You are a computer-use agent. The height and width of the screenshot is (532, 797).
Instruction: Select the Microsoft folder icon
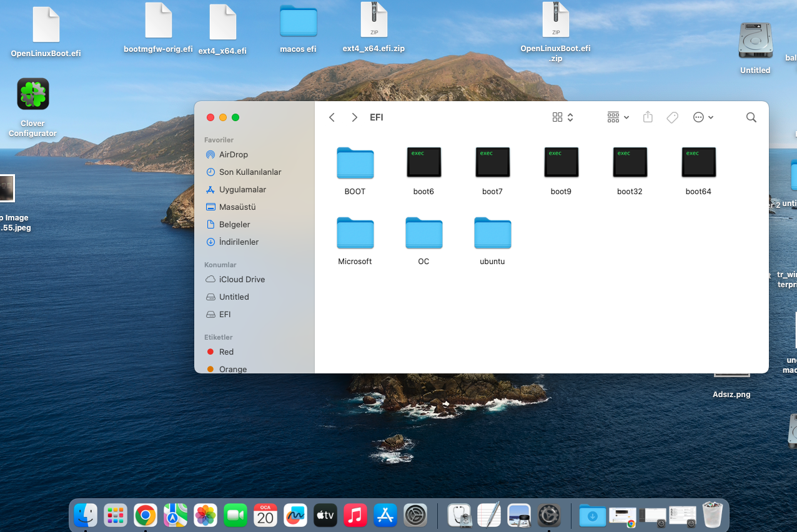(x=355, y=234)
